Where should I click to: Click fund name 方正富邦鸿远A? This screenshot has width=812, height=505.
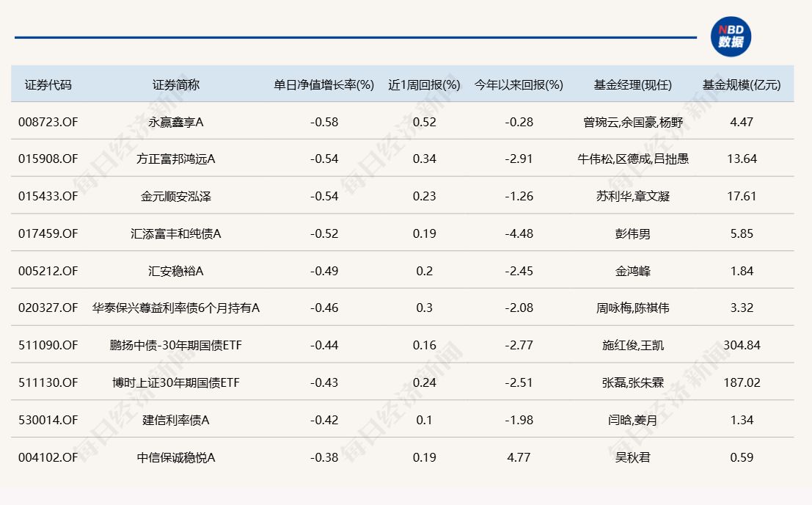click(176, 159)
